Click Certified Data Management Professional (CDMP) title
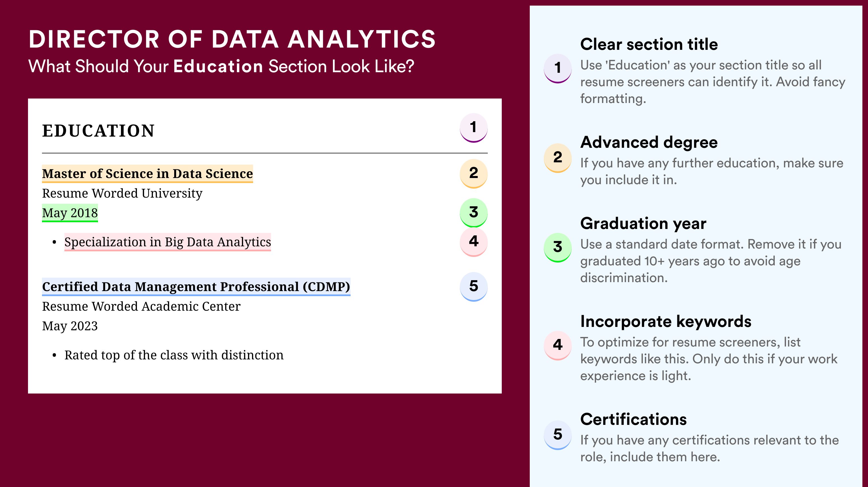The height and width of the screenshot is (487, 868). point(196,287)
